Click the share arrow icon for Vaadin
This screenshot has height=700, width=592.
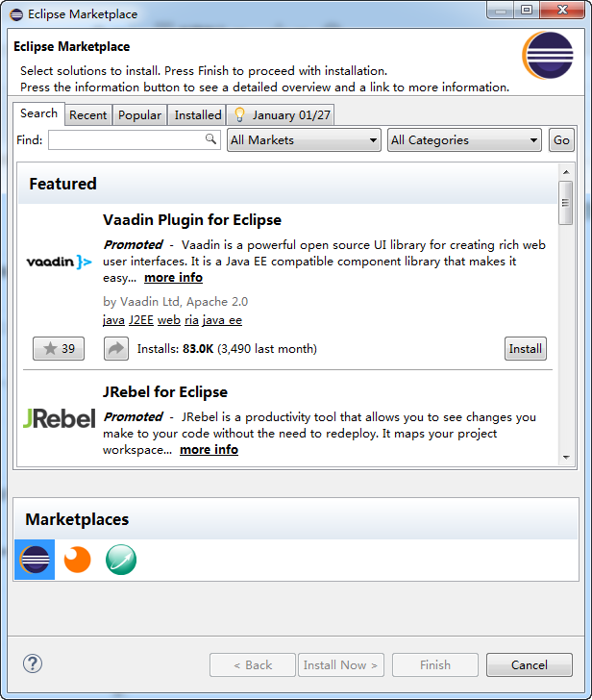[115, 349]
